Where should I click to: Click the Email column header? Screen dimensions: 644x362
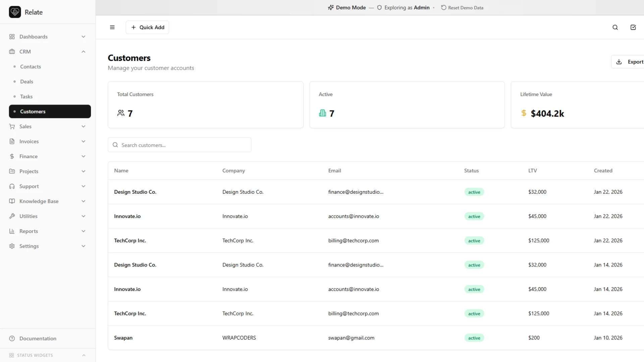(334, 171)
